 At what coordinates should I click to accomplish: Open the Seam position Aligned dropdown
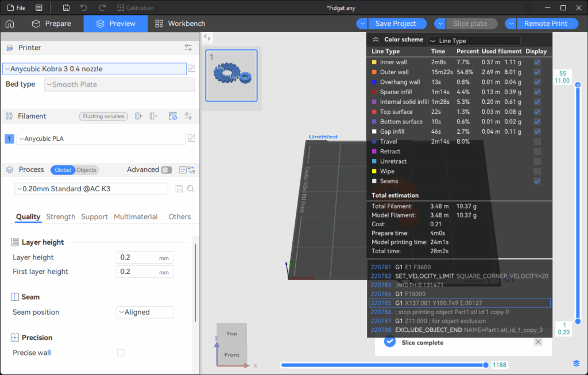coord(145,312)
